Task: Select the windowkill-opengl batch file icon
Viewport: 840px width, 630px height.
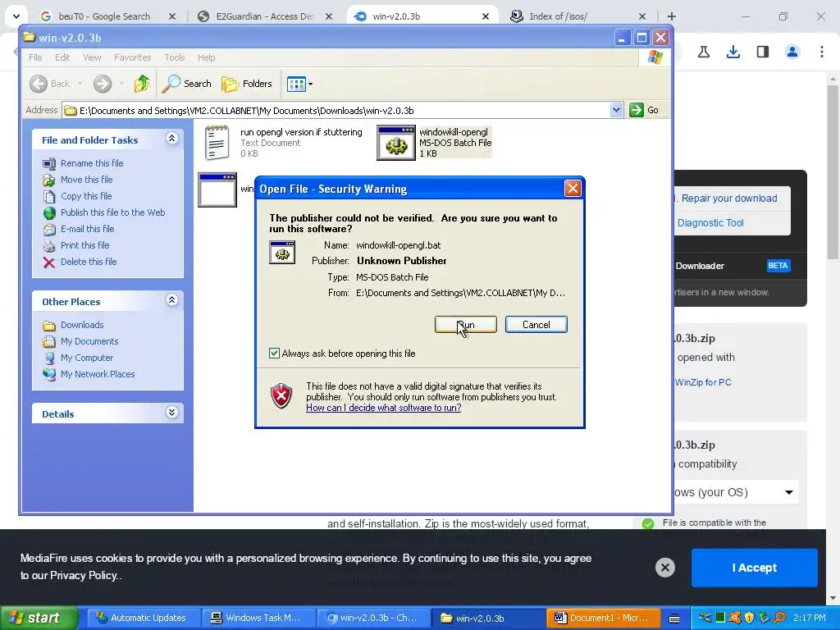Action: [396, 143]
